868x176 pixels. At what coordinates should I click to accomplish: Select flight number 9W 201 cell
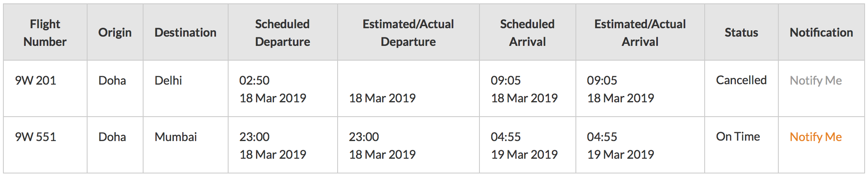tap(45, 88)
